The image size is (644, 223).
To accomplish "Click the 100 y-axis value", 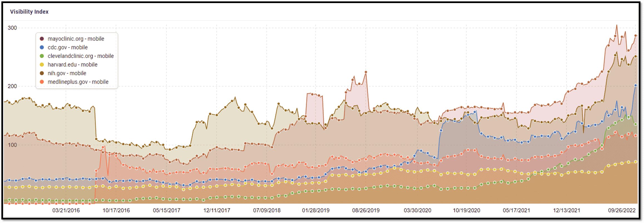I will click(x=12, y=145).
